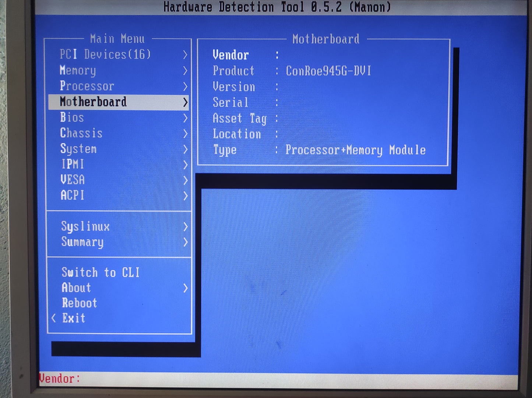The image size is (532, 398).
Task: Select the Vendor field in Motherboard panel
Action: coord(230,55)
